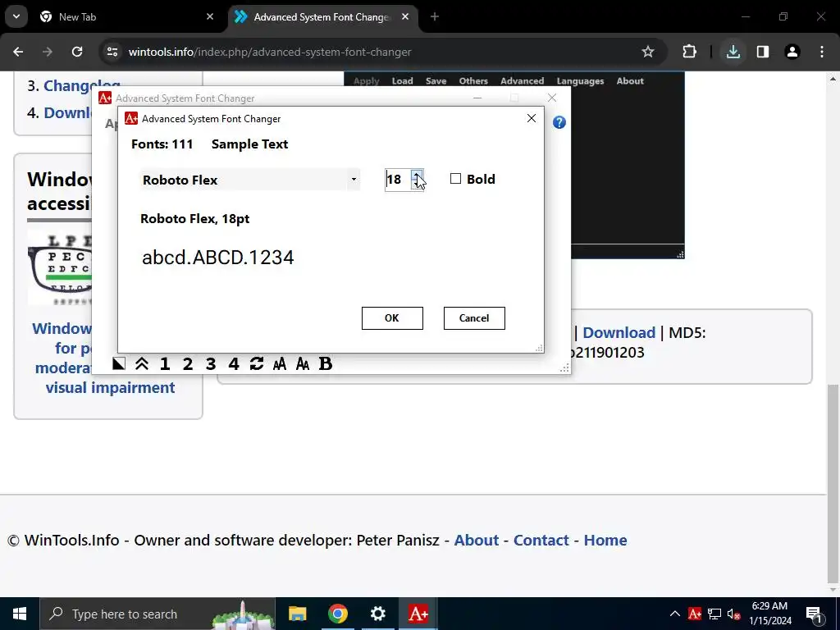
Task: Close the Advanced System Font Changer browser tab
Action: coord(405,17)
